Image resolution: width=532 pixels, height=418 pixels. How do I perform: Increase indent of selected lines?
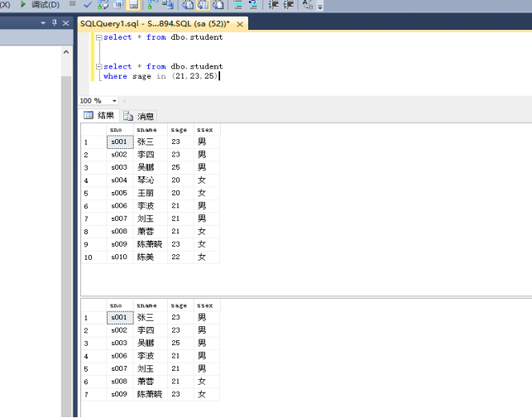click(289, 4)
